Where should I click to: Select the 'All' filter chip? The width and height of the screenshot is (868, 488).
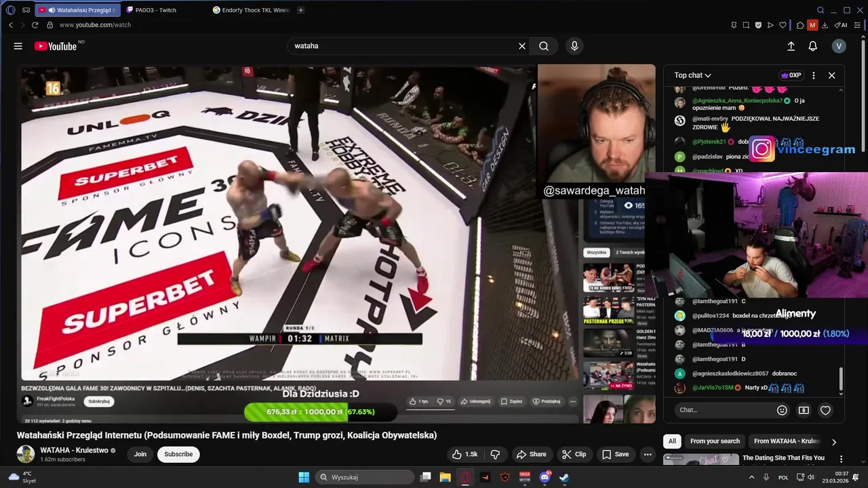click(672, 441)
